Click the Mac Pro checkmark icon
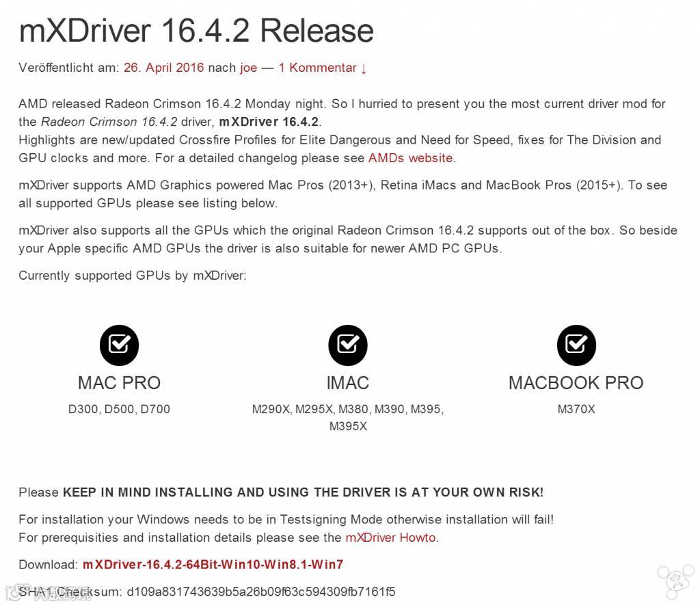Viewport: 700px width, 606px height. tap(119, 345)
